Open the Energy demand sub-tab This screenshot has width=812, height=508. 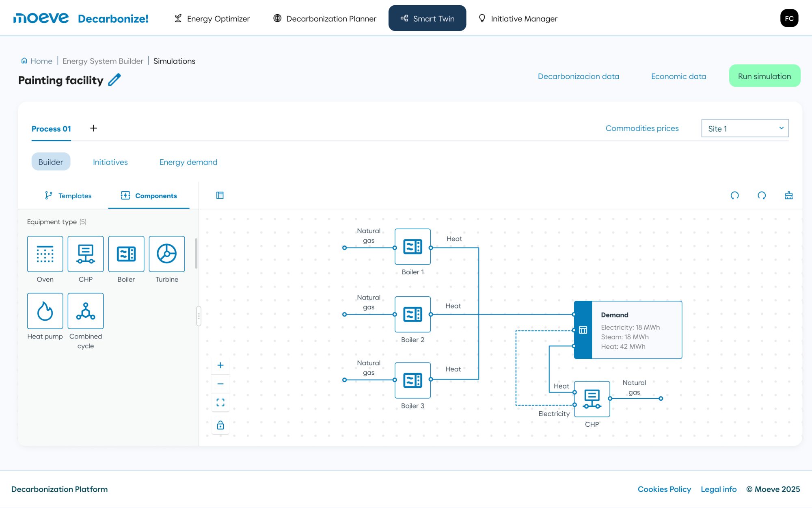tap(188, 162)
